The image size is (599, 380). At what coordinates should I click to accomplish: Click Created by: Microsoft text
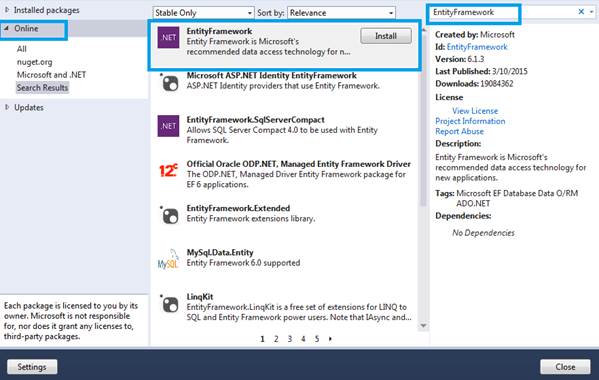pos(475,34)
